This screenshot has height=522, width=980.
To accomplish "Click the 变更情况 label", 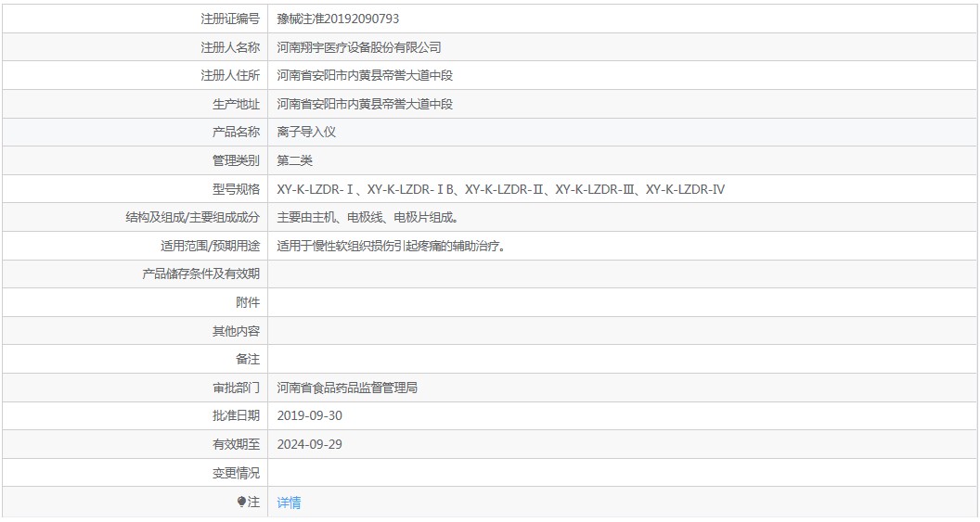I will click(236, 473).
